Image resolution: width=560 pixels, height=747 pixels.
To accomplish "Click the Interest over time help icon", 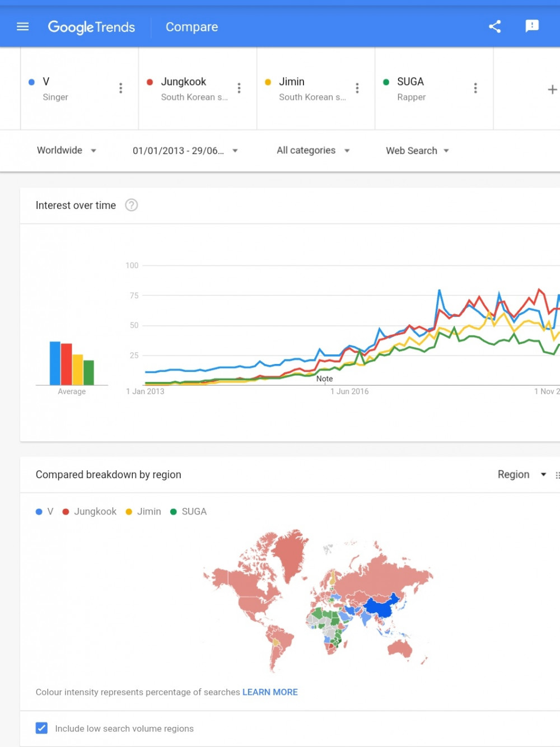I will [132, 205].
